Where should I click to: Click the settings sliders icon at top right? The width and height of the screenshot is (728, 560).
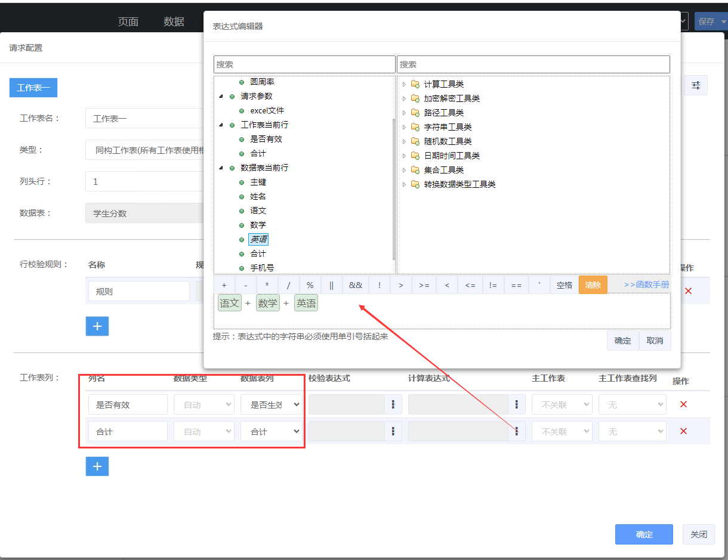pyautogui.click(x=696, y=86)
